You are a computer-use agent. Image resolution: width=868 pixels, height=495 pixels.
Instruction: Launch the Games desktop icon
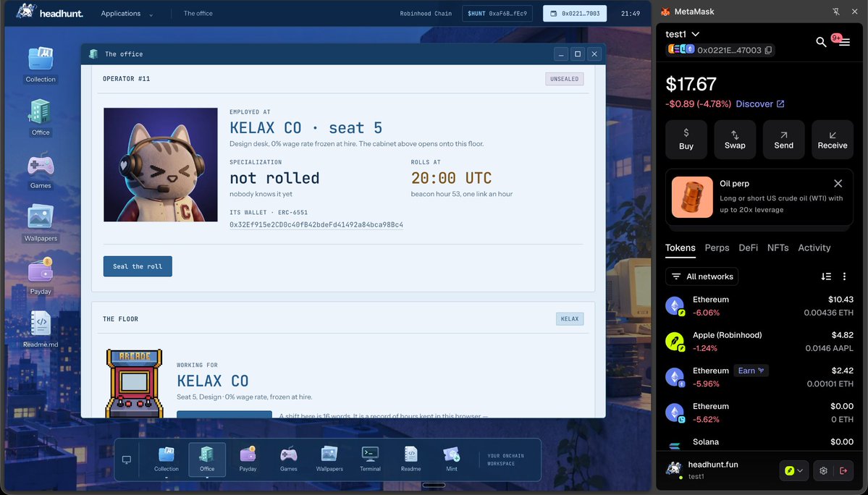pyautogui.click(x=41, y=171)
